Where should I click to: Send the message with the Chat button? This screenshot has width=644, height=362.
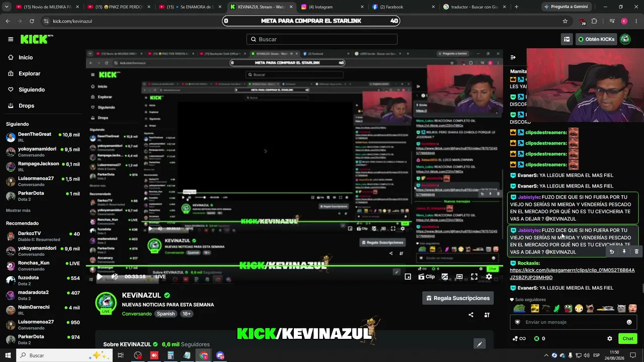(x=627, y=338)
